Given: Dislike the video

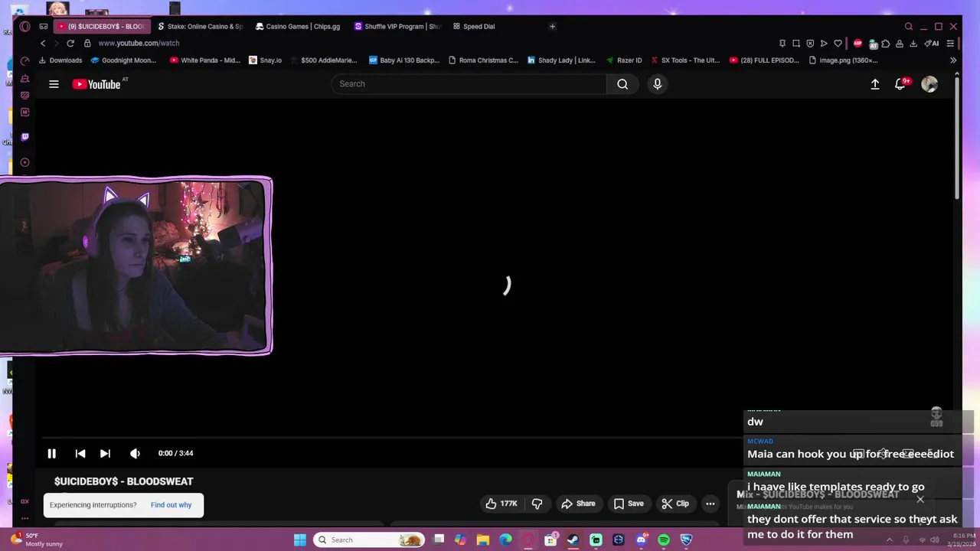Looking at the screenshot, I should pos(537,504).
